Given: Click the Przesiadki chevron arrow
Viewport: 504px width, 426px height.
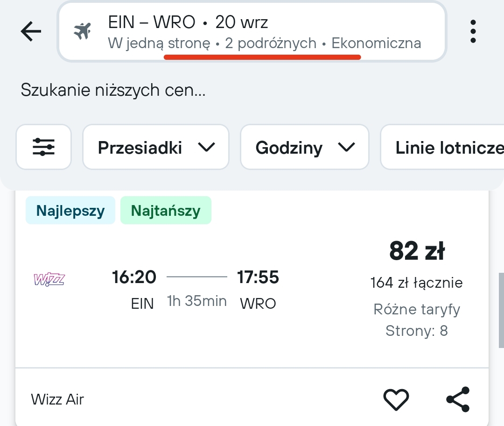Looking at the screenshot, I should click(x=206, y=147).
